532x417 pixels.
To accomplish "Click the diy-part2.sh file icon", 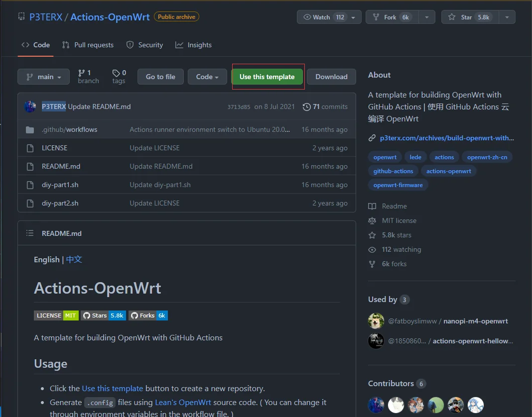I will pyautogui.click(x=30, y=204).
